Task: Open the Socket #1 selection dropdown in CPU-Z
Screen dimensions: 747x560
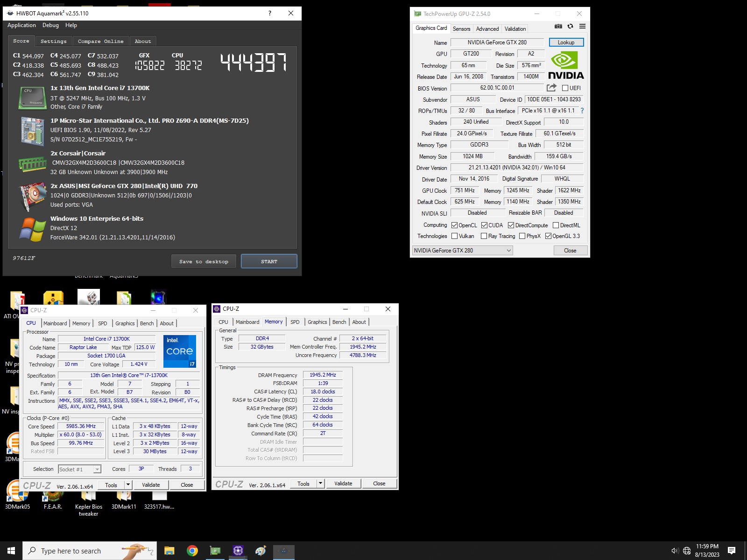Action: pos(79,469)
